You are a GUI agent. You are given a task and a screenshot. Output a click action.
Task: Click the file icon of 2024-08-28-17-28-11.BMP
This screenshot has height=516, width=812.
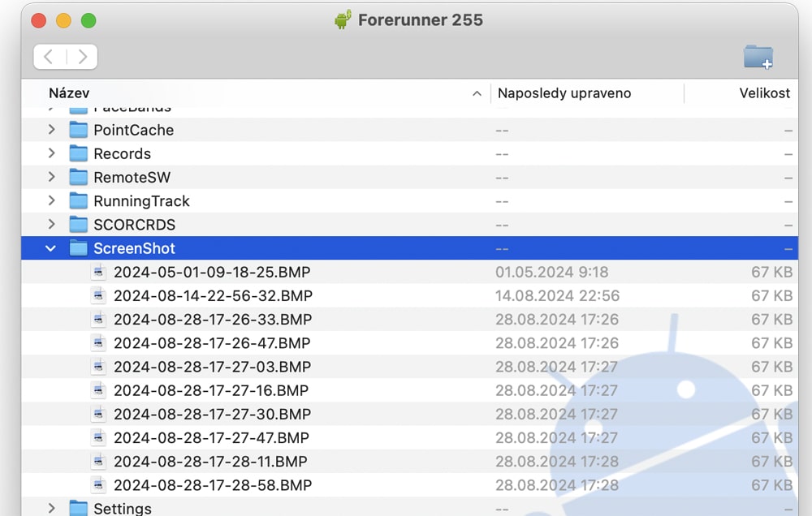click(98, 462)
